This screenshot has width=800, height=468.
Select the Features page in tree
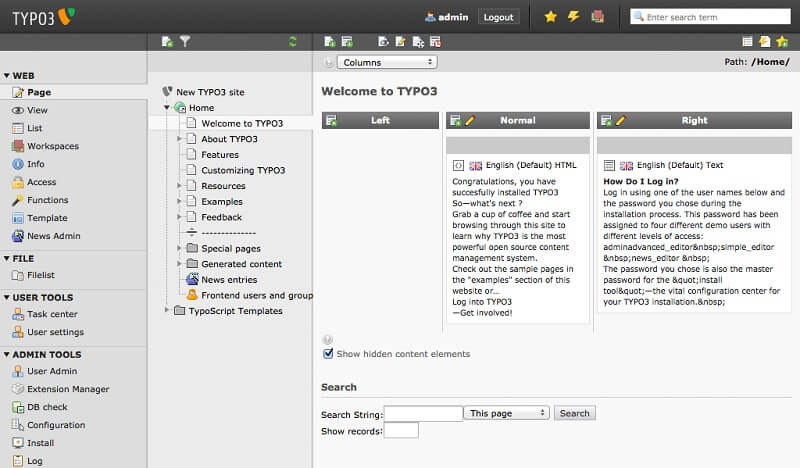point(220,155)
